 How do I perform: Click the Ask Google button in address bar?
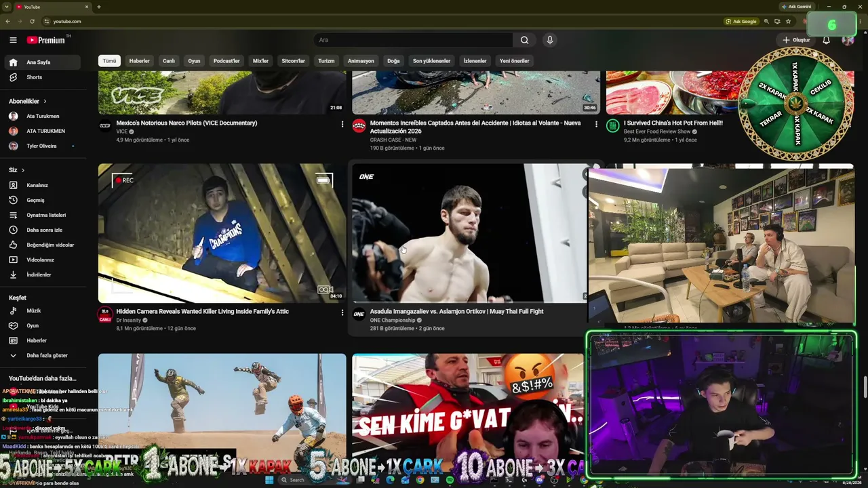(x=741, y=21)
